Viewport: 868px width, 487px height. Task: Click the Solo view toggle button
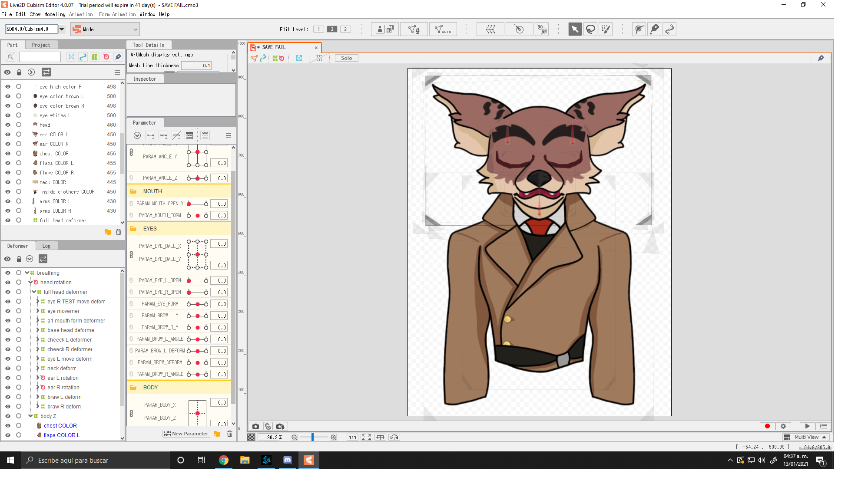[346, 58]
